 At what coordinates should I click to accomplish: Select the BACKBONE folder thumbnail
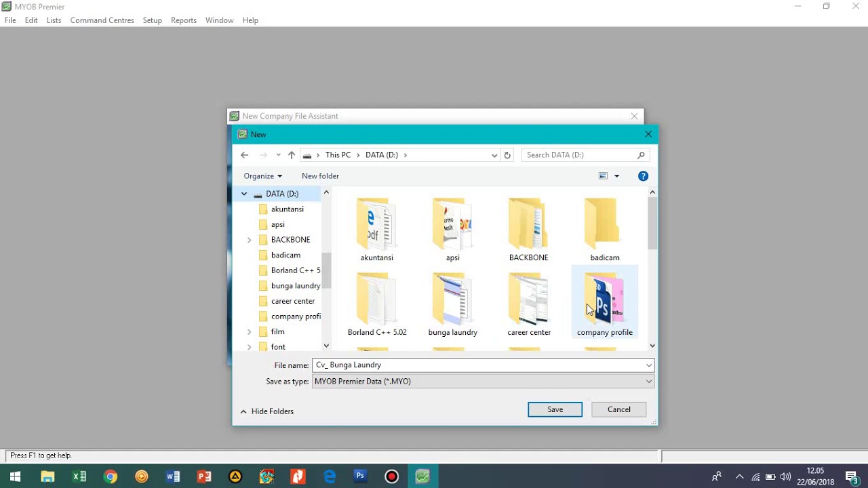point(529,229)
